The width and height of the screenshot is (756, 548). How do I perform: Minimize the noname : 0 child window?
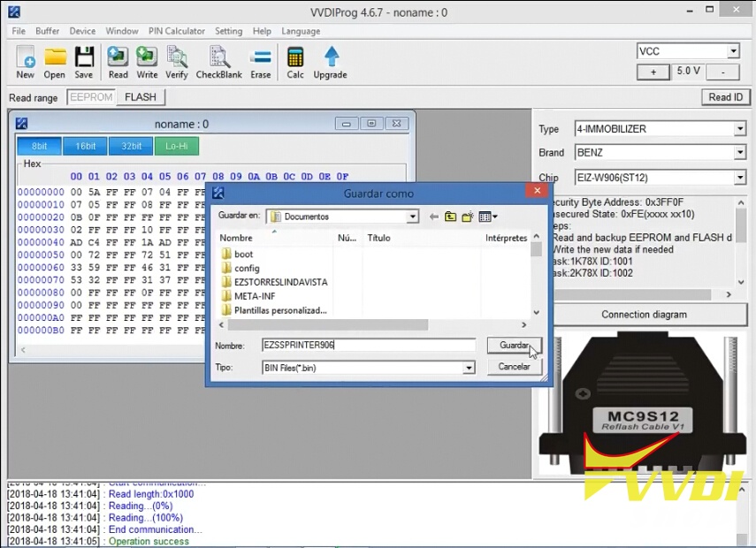pyautogui.click(x=347, y=124)
